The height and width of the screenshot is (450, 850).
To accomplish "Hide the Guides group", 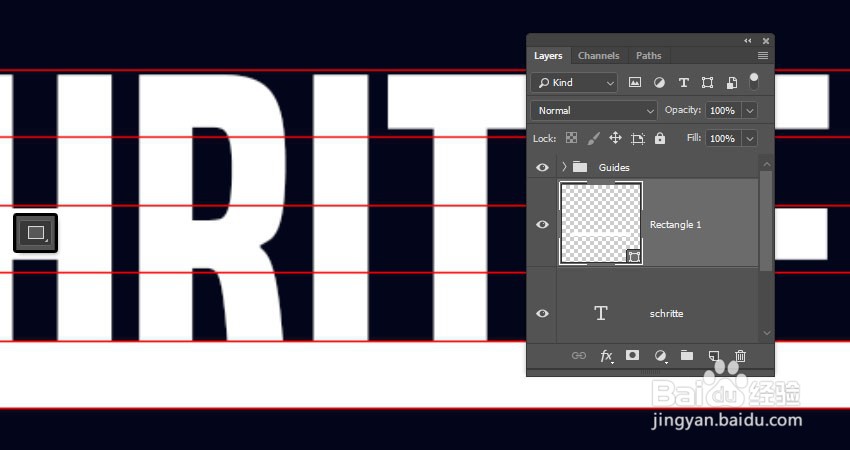I will point(542,168).
